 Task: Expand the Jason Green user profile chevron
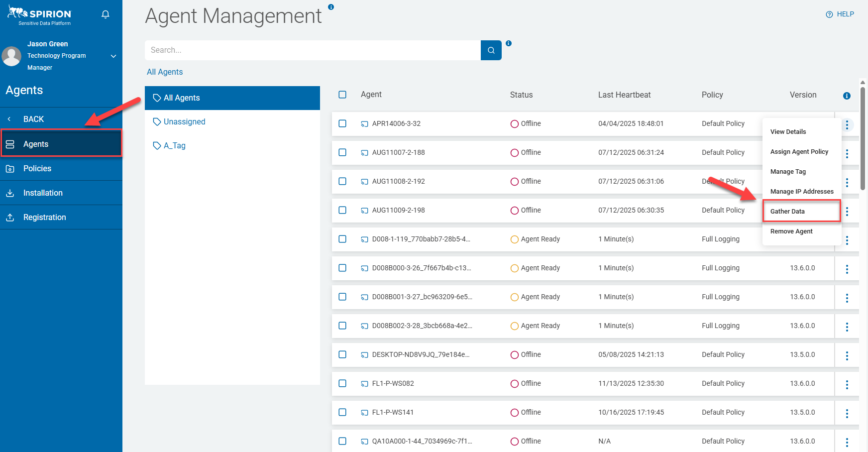coord(113,56)
